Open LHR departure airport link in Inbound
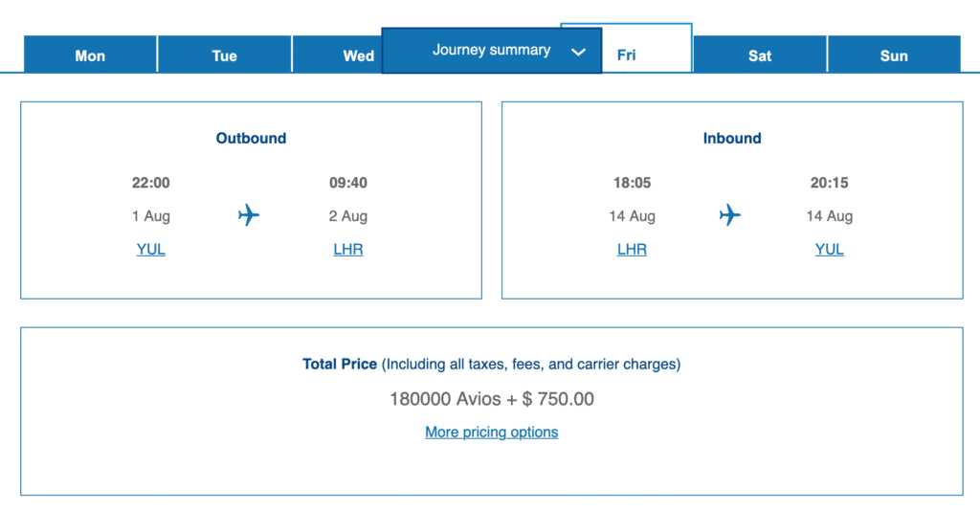Image resolution: width=980 pixels, height=511 pixels. pos(632,249)
